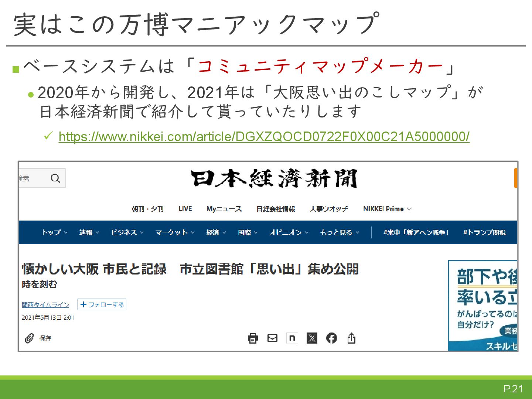Screen dimensions: 532x399
Task: Open the nikkei.com article URL link
Action: point(264,137)
